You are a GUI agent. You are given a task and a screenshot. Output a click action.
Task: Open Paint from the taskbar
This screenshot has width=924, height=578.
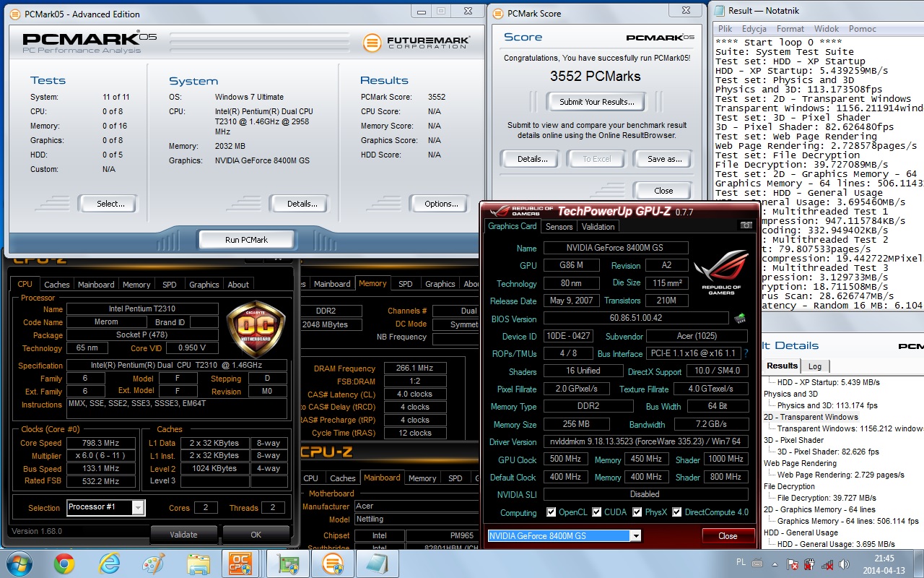click(154, 564)
